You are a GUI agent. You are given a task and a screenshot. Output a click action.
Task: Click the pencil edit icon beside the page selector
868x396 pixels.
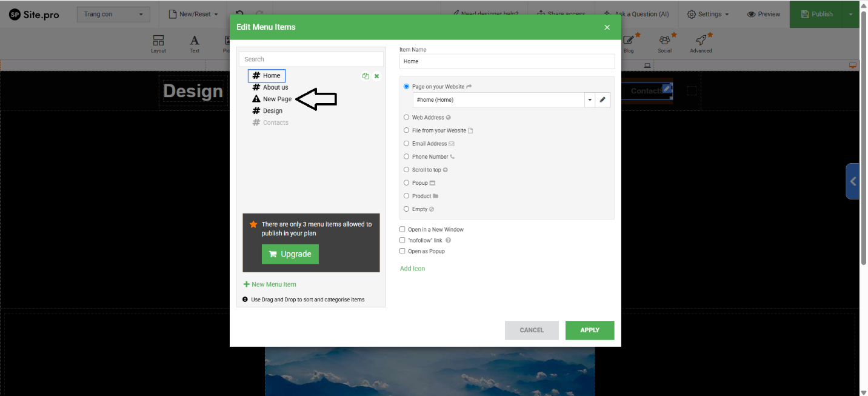pos(602,100)
